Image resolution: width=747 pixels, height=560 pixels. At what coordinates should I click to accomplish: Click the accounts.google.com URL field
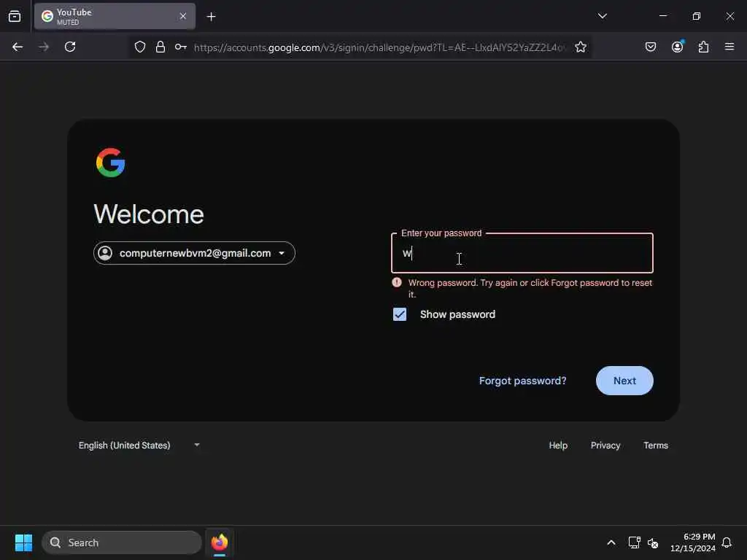point(379,47)
